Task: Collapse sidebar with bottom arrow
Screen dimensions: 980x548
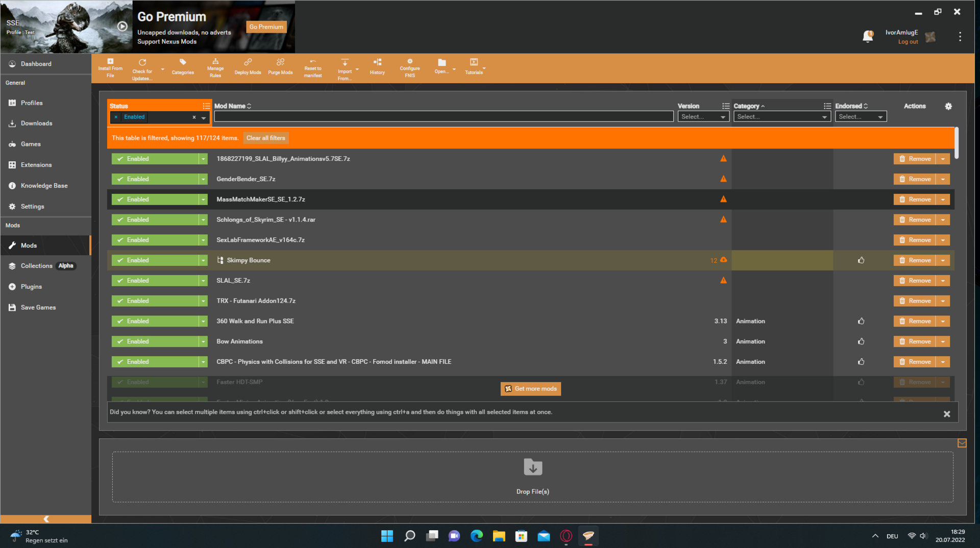Action: (x=46, y=519)
